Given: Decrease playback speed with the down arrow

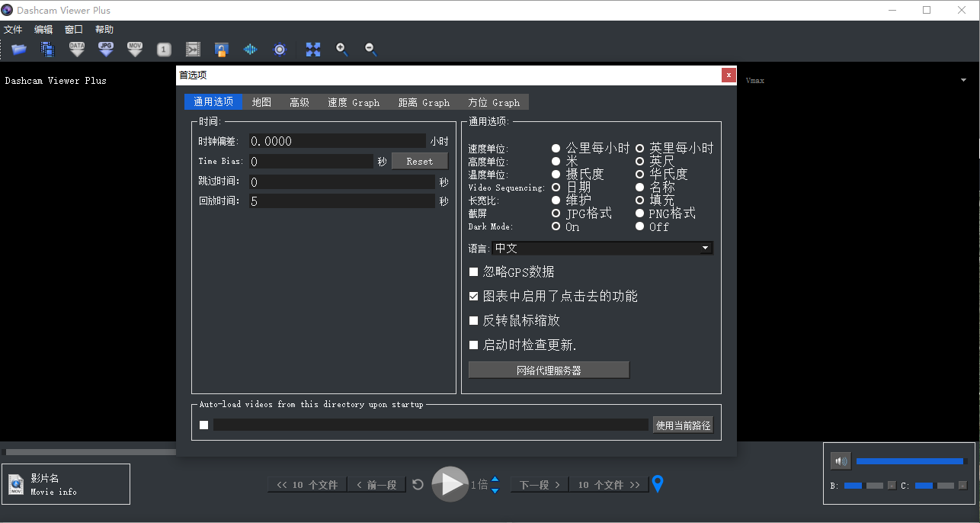Looking at the screenshot, I should pos(495,490).
